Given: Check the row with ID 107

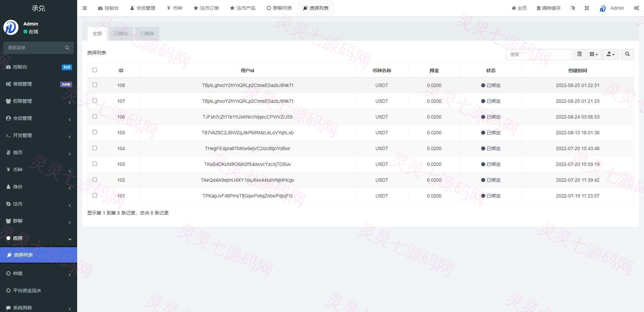Looking at the screenshot, I should [95, 100].
